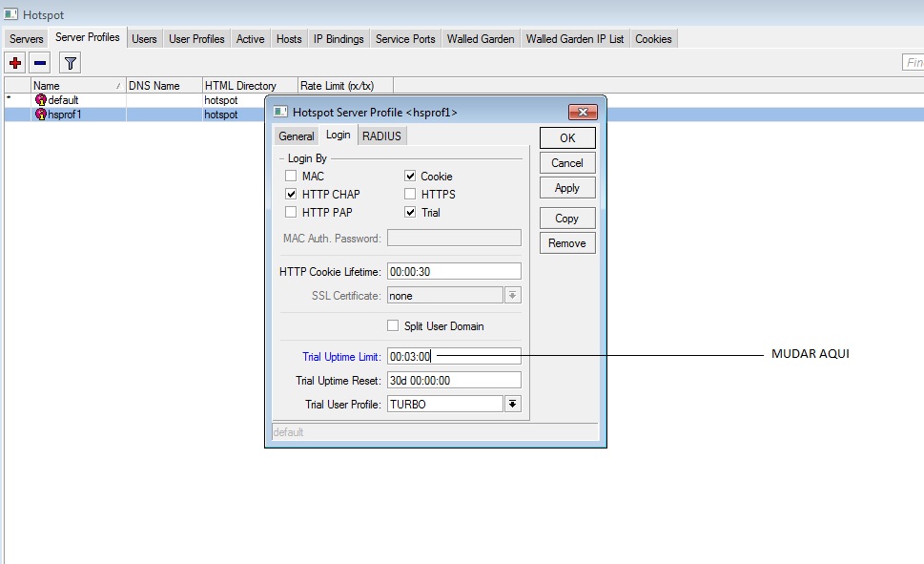Switch to the General tab
924x564 pixels.
click(296, 136)
